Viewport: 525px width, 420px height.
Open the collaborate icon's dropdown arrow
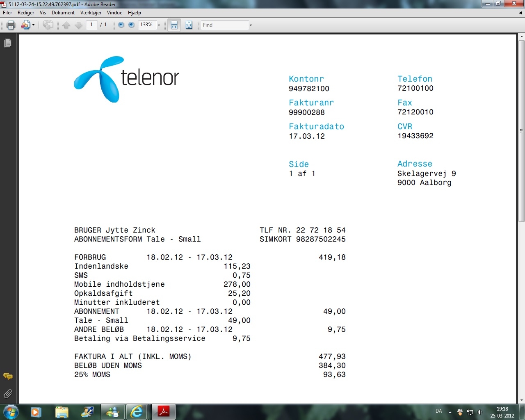(34, 25)
